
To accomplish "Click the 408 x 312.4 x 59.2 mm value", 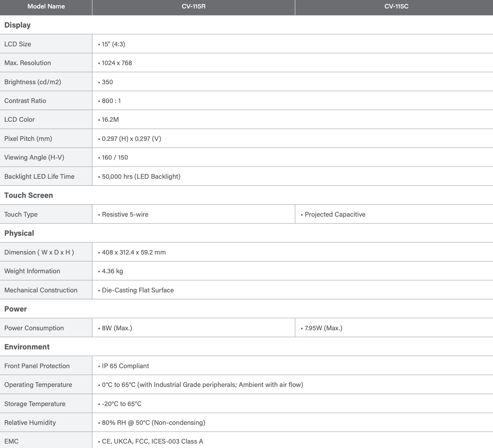I will (x=134, y=252).
